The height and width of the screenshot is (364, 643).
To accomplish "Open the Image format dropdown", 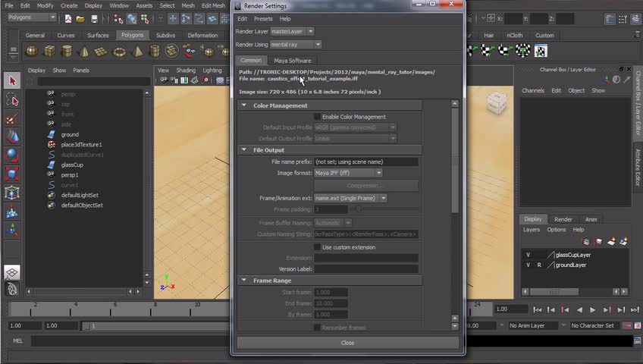I will (348, 173).
